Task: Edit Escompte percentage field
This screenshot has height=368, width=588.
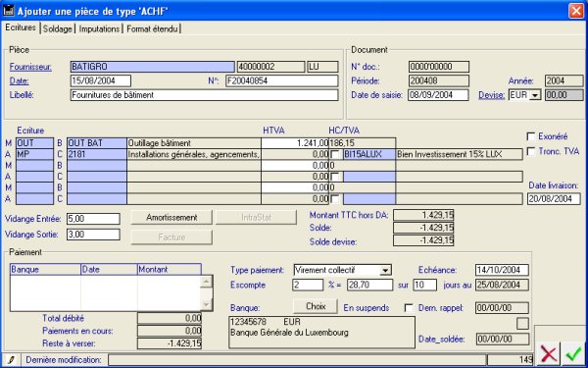Action: (308, 285)
